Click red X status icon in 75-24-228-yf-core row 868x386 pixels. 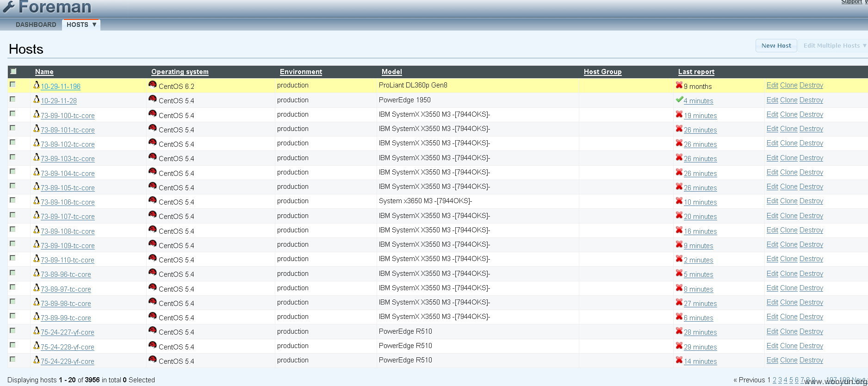pos(679,346)
